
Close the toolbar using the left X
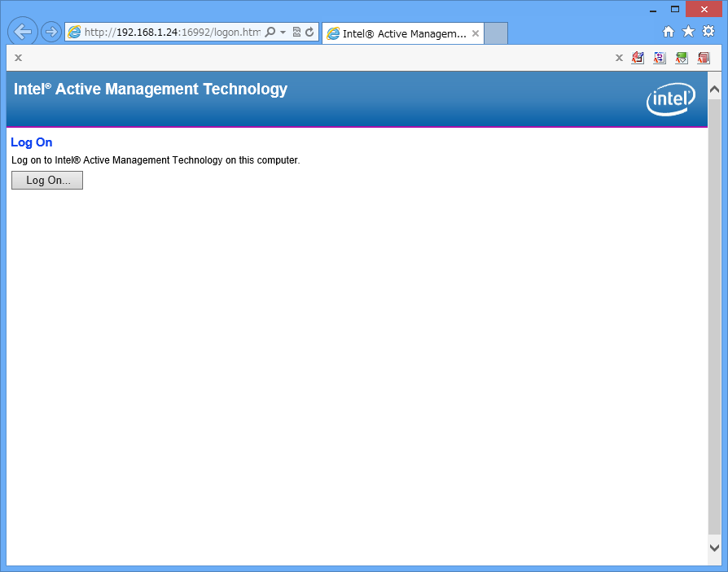pos(18,58)
